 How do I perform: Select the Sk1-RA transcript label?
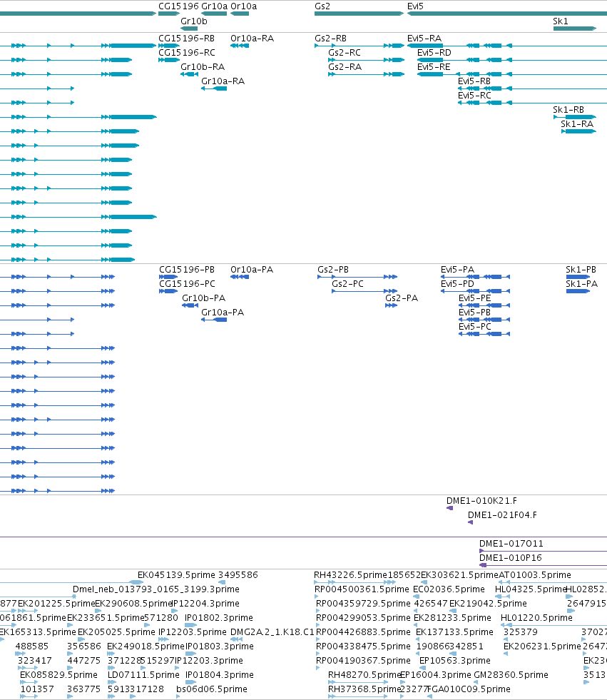(577, 124)
